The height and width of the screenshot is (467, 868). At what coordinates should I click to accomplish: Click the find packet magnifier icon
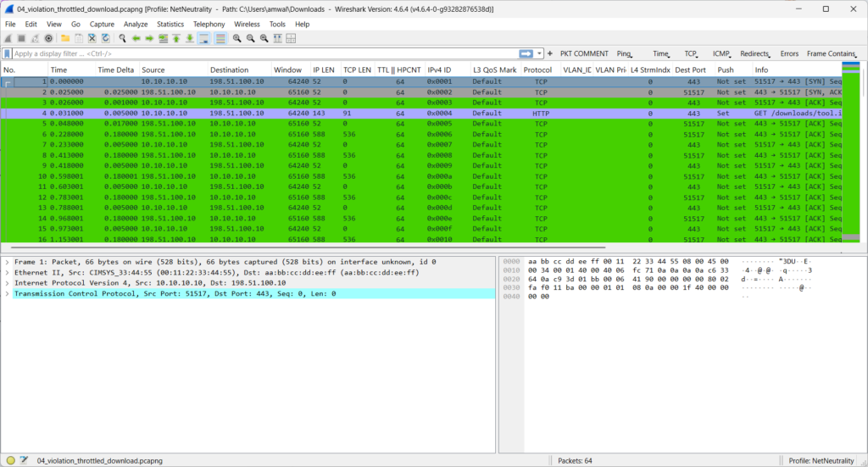[123, 38]
